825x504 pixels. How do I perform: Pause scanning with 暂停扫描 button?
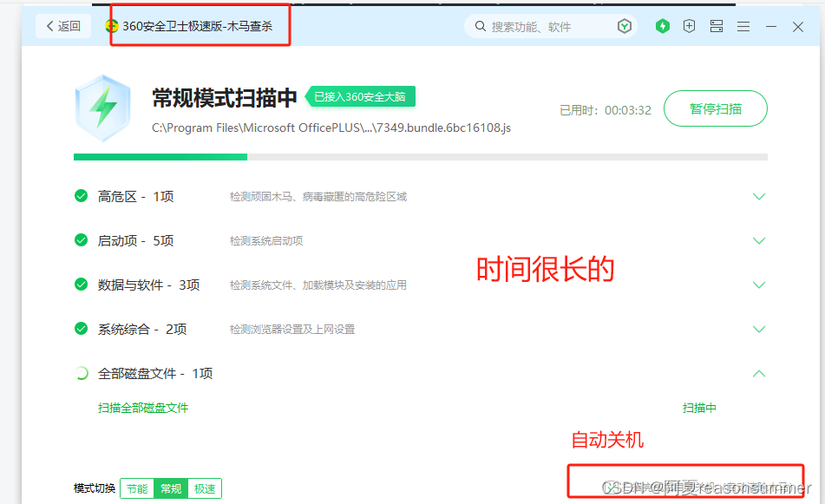point(716,108)
